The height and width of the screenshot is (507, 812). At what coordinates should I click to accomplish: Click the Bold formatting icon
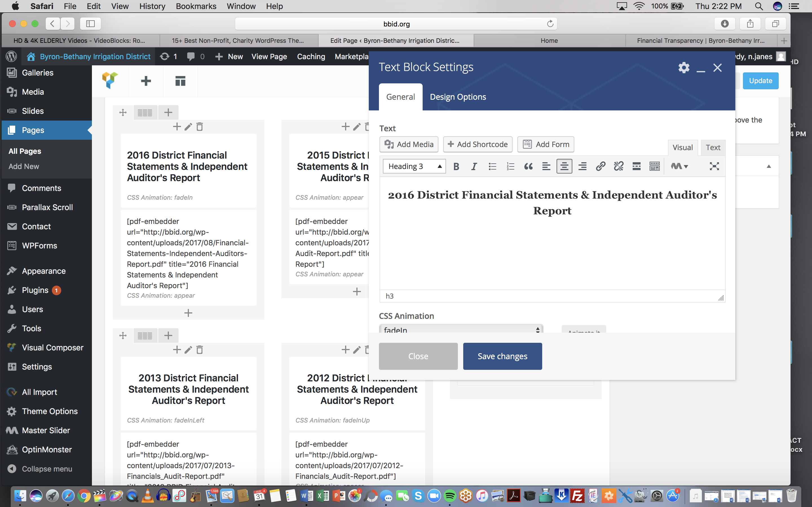point(456,166)
